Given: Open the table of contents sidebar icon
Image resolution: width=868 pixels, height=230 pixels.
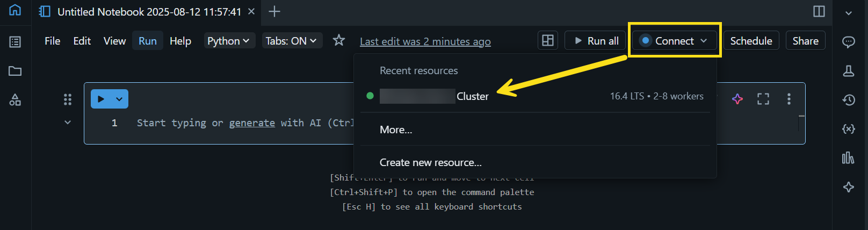Looking at the screenshot, I should (x=15, y=42).
